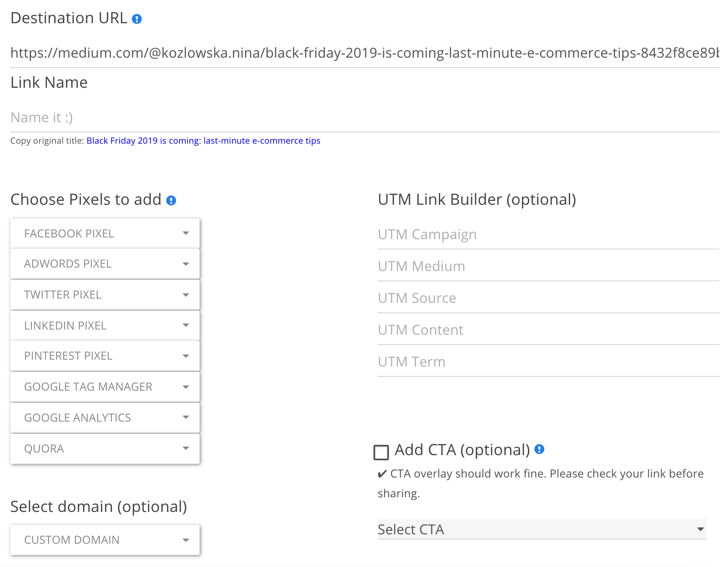Open the Custom Domain dropdown
This screenshot has height=567, width=728.
105,540
